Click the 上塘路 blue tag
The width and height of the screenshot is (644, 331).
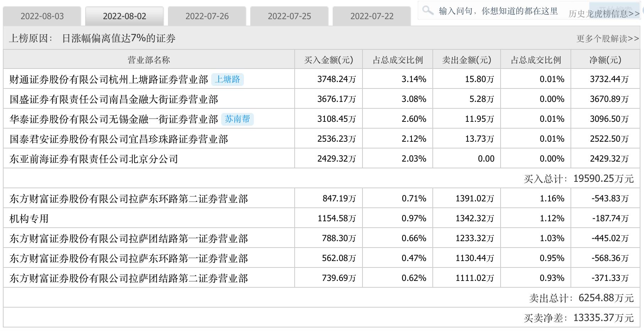[x=228, y=79]
